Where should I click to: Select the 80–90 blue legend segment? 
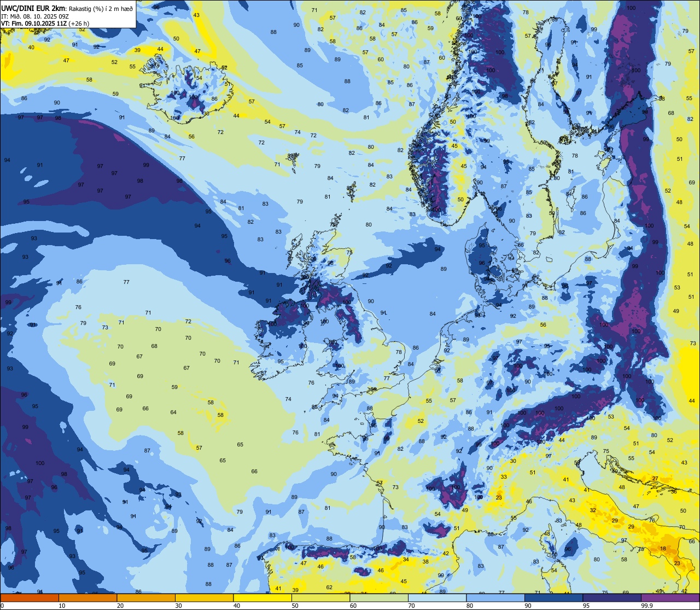495,598
